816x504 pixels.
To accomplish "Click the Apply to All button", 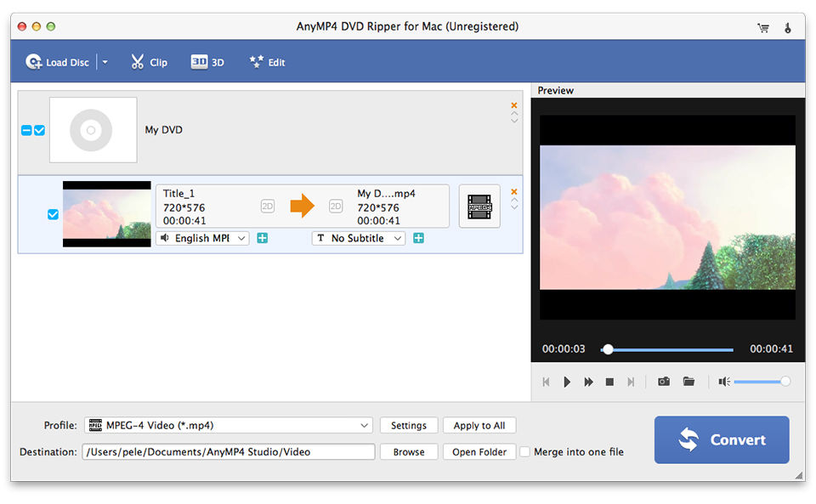I will (479, 426).
